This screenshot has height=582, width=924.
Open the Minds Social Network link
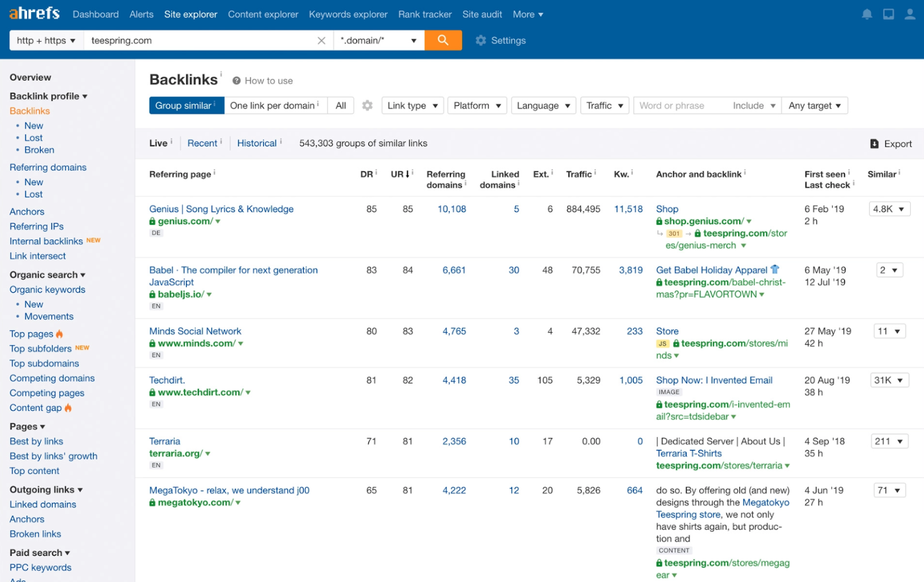195,331
